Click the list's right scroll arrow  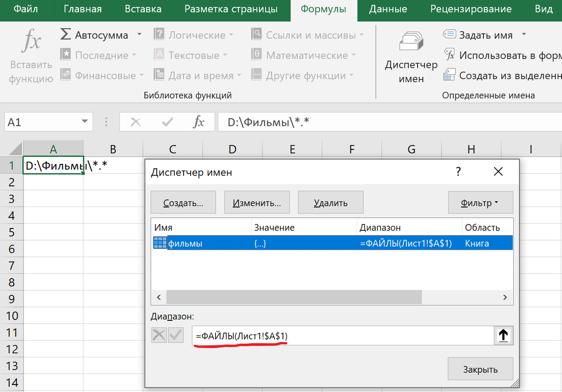coord(504,297)
